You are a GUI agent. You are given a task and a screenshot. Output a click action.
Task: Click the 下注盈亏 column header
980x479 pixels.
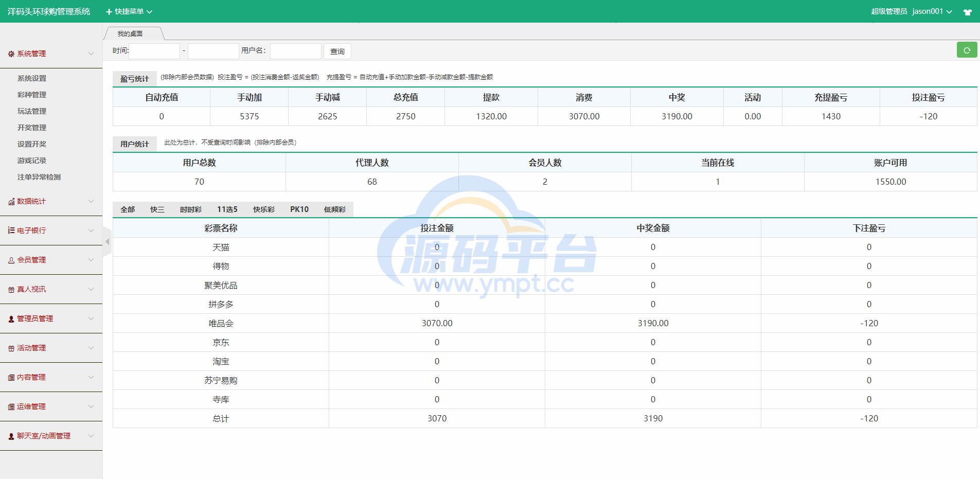point(869,228)
